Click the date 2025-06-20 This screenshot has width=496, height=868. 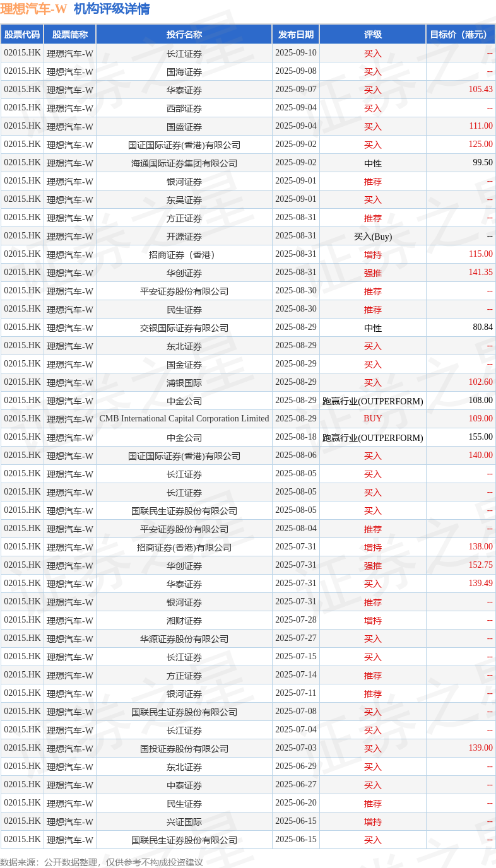pyautogui.click(x=296, y=803)
